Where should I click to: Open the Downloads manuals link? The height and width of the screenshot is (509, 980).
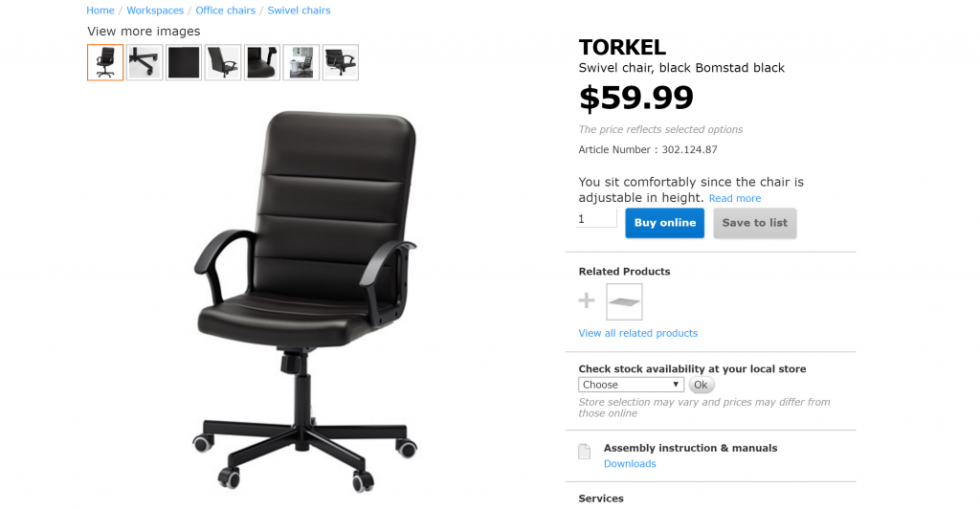(630, 463)
